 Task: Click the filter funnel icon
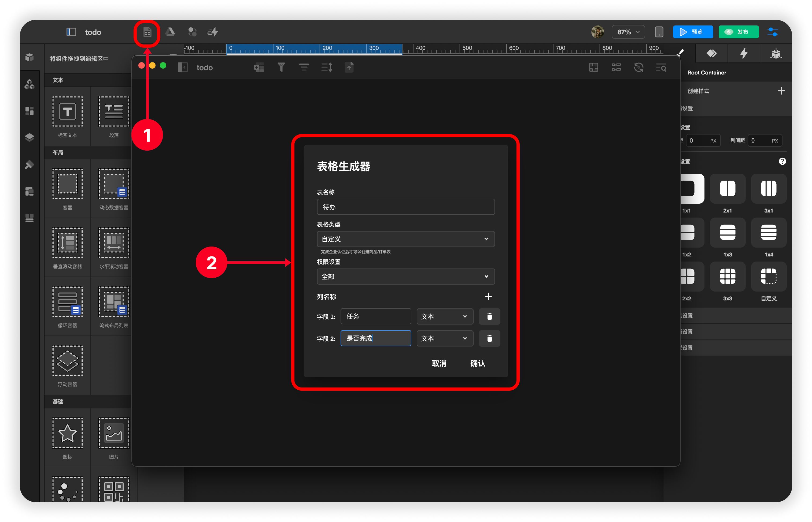(281, 68)
